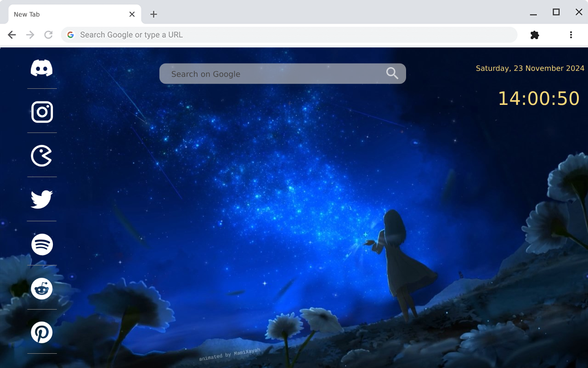Open the Discord shortcut icon
Image resolution: width=588 pixels, height=368 pixels.
[x=42, y=68]
